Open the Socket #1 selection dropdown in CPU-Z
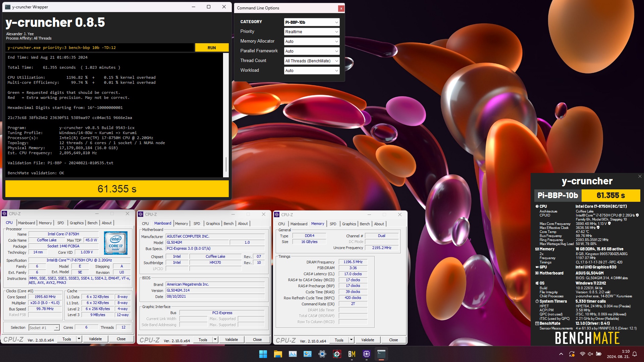 [44, 327]
